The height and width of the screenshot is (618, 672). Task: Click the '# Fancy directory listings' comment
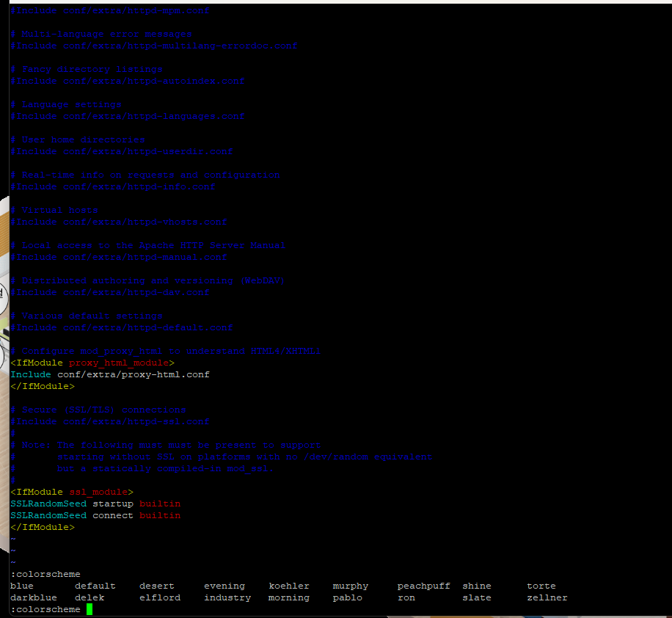(x=87, y=69)
